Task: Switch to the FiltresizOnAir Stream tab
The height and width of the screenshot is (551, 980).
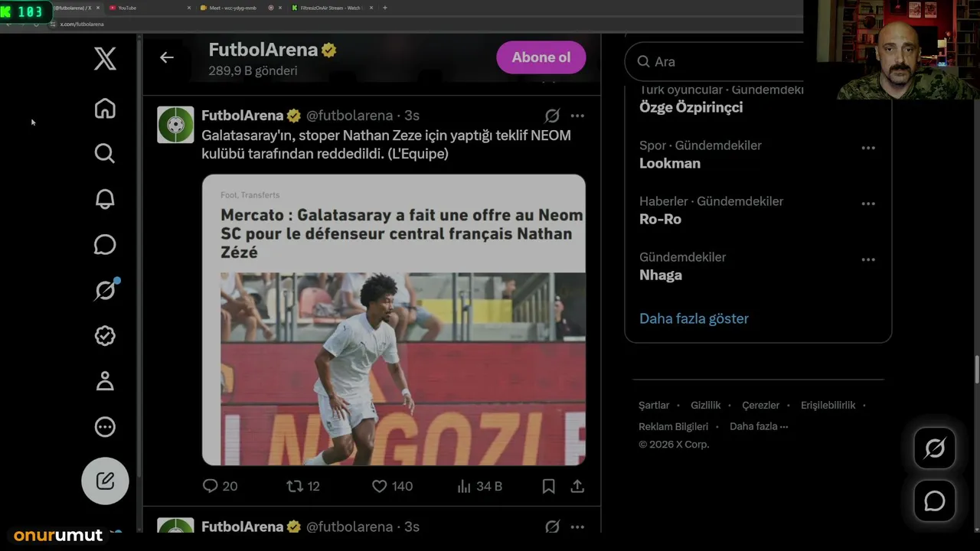Action: [x=333, y=8]
